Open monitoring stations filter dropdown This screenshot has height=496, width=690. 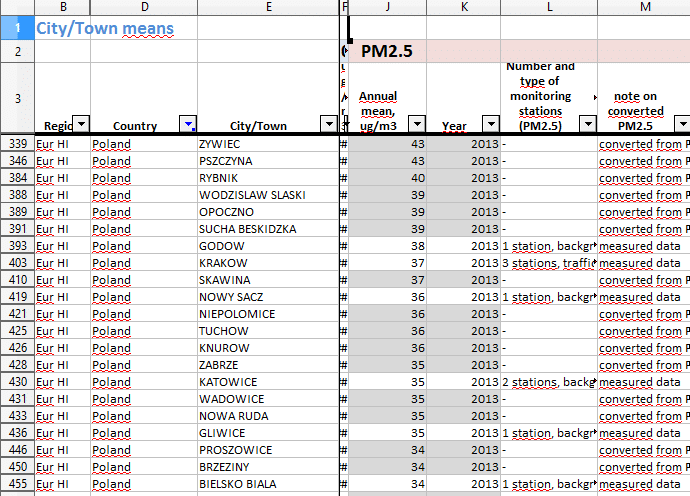(x=587, y=124)
